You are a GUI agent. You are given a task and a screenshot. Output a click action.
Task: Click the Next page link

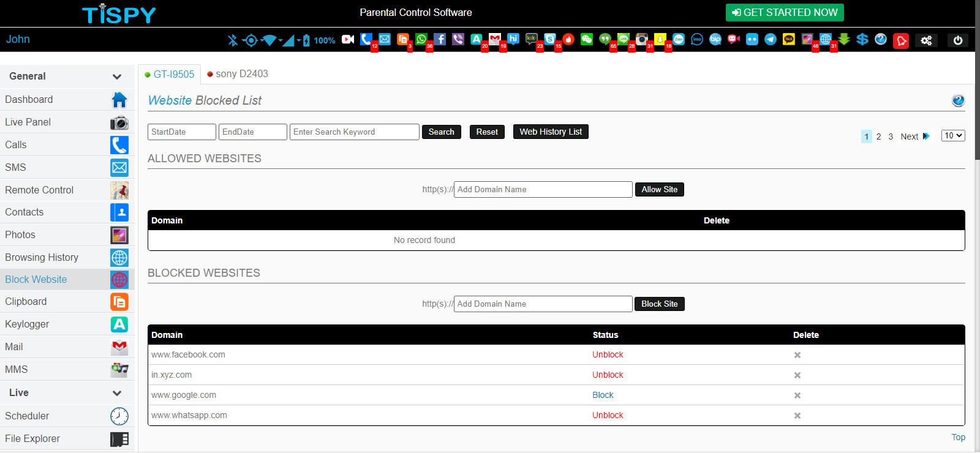914,137
